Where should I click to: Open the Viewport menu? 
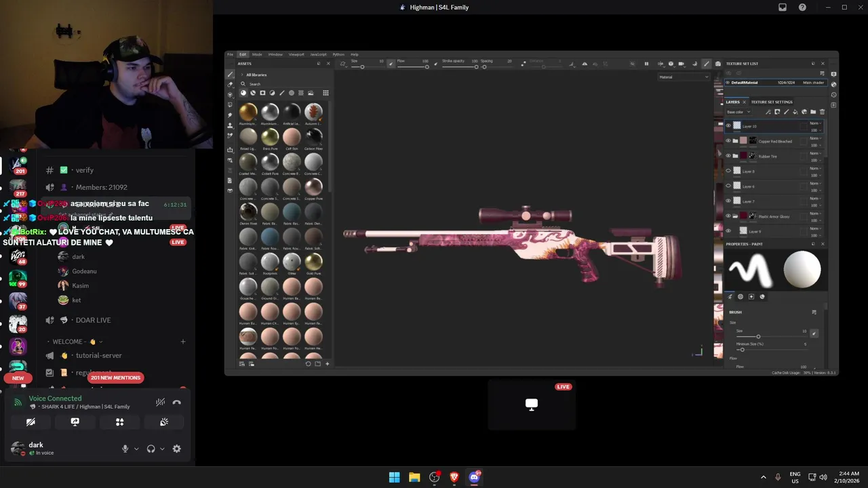(x=296, y=54)
